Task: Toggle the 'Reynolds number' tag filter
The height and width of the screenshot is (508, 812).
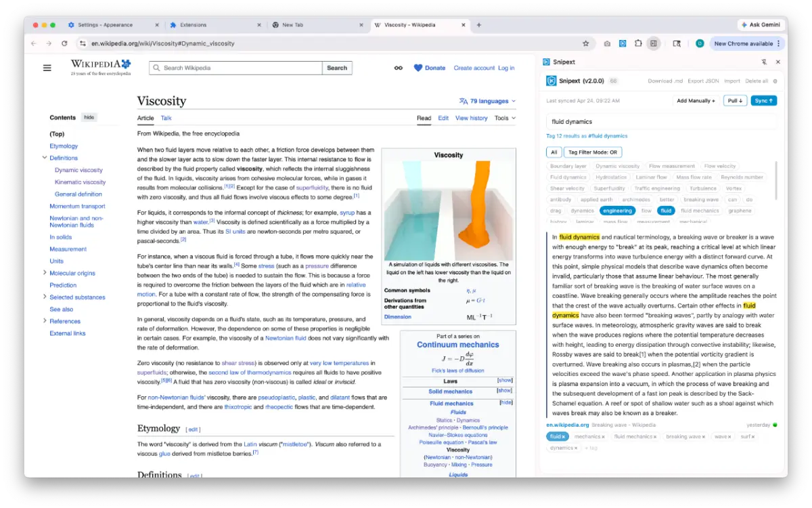Action: [742, 177]
